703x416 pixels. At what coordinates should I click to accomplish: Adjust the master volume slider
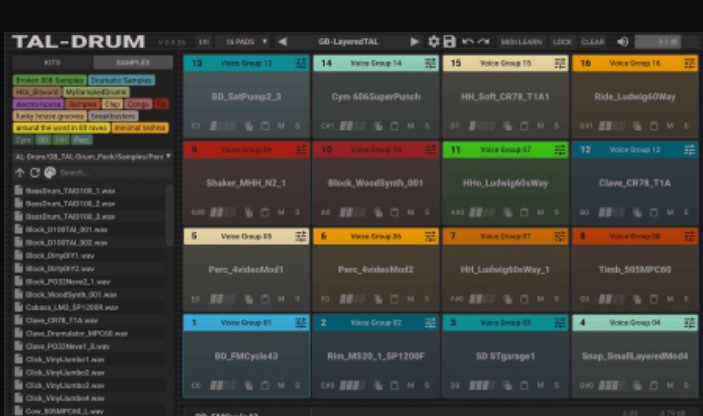(x=658, y=42)
